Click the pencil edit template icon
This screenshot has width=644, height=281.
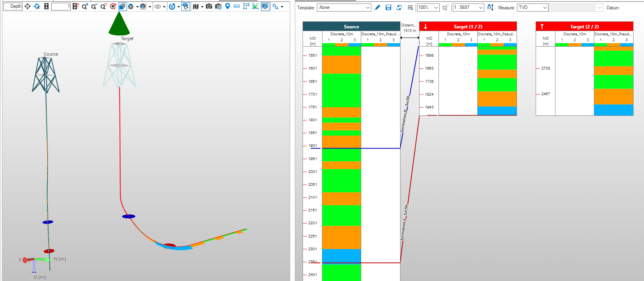pyautogui.click(x=377, y=7)
